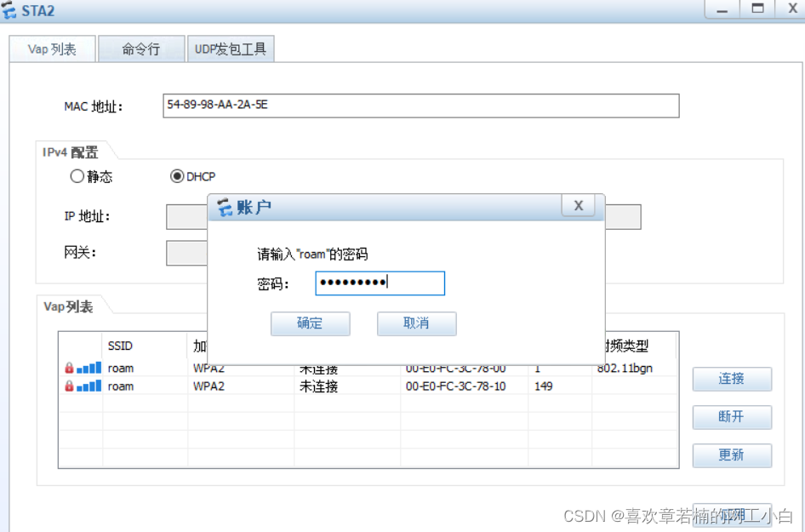
Task: Click the STA2 icon in the title bar
Action: pos(11,9)
